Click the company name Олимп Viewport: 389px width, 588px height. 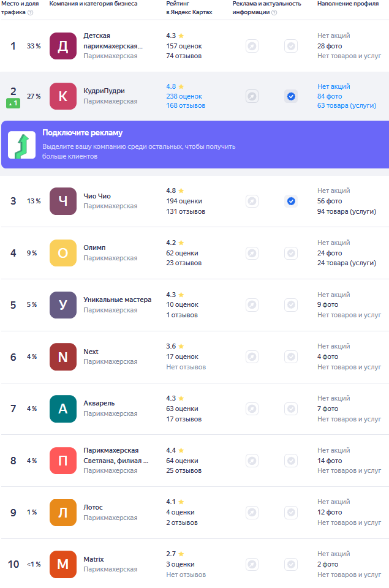94,247
